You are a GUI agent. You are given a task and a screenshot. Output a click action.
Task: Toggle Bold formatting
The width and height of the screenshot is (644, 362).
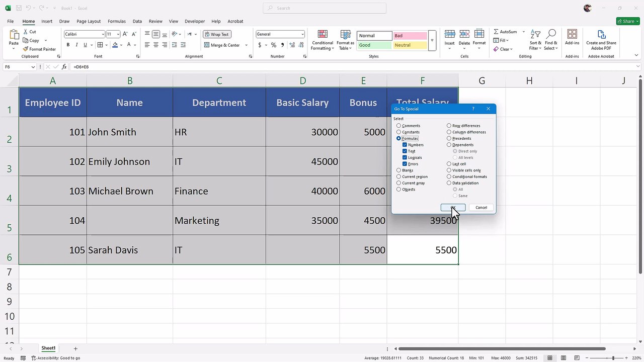point(68,45)
